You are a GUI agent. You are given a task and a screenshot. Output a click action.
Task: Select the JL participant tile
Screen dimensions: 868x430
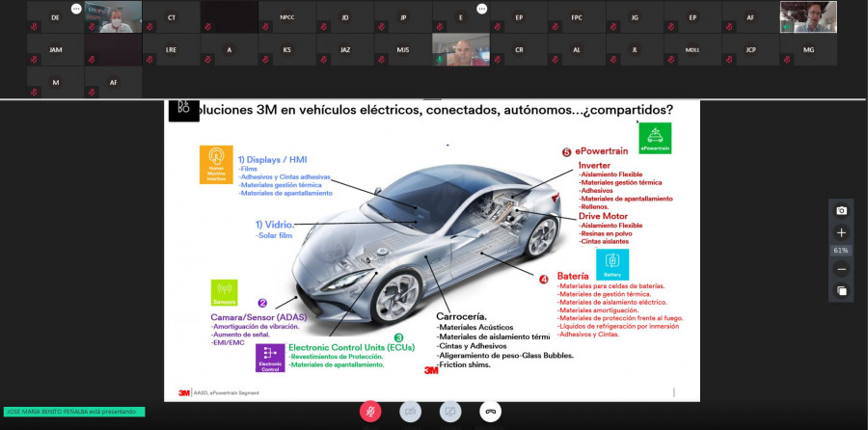pyautogui.click(x=635, y=50)
